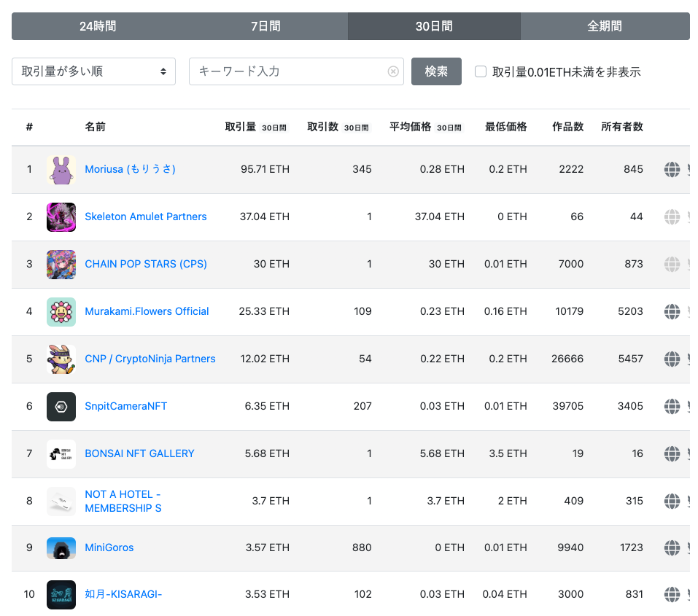Open the Skeleton Amulet Partners link
698x616 pixels.
(146, 217)
